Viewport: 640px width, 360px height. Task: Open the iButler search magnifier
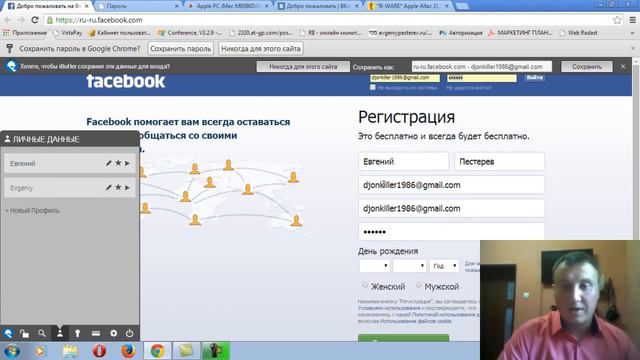(42, 333)
